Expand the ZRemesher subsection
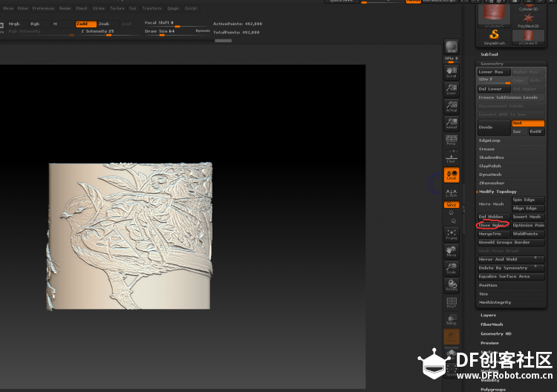Screen dimensions: 557x392 tap(492, 183)
